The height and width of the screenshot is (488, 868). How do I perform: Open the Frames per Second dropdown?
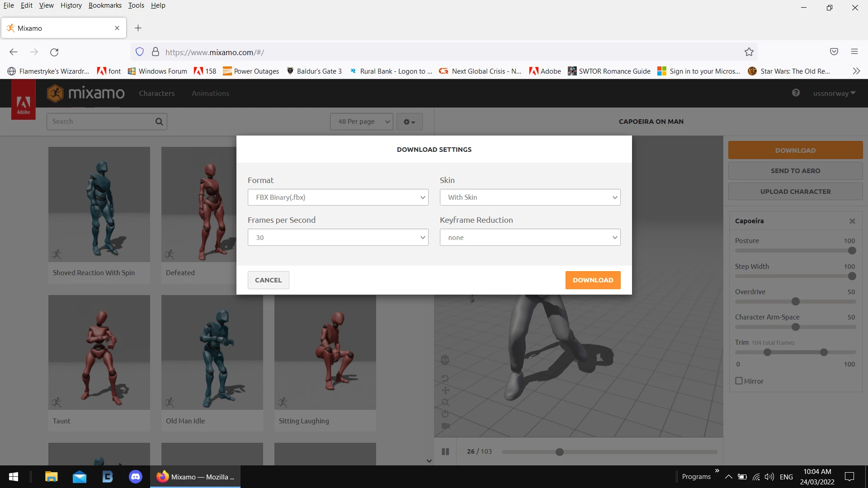pos(338,238)
